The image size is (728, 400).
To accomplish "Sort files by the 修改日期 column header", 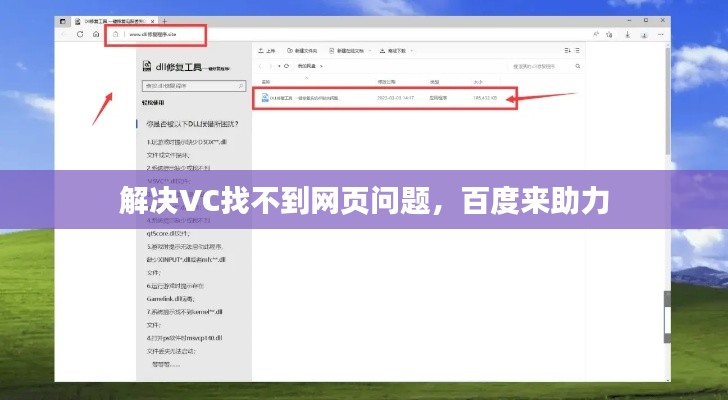I will [386, 82].
